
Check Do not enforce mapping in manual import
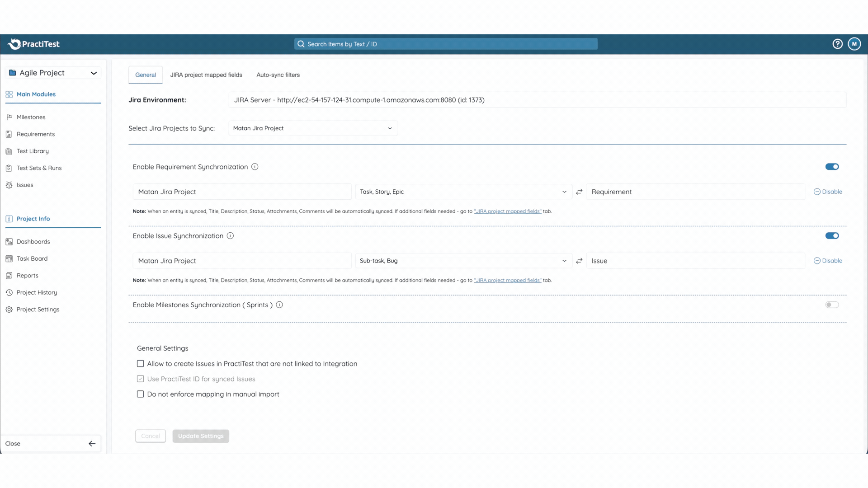(141, 394)
